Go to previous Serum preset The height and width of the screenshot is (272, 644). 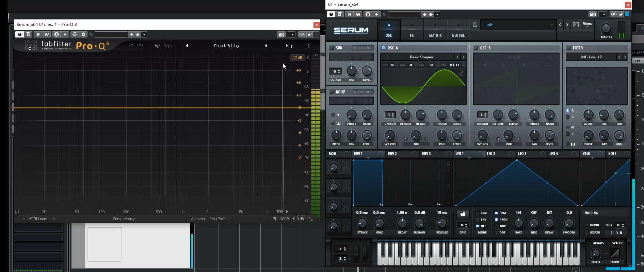(x=560, y=25)
